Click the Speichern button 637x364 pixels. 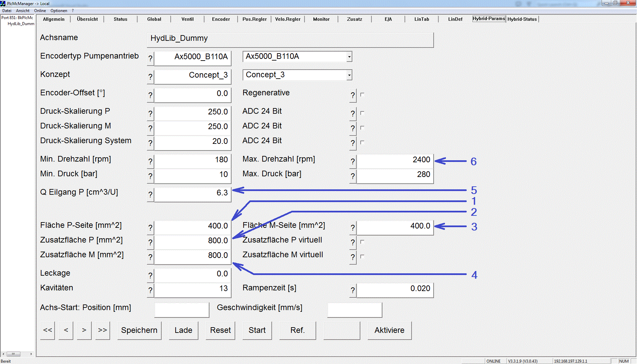pyautogui.click(x=139, y=331)
